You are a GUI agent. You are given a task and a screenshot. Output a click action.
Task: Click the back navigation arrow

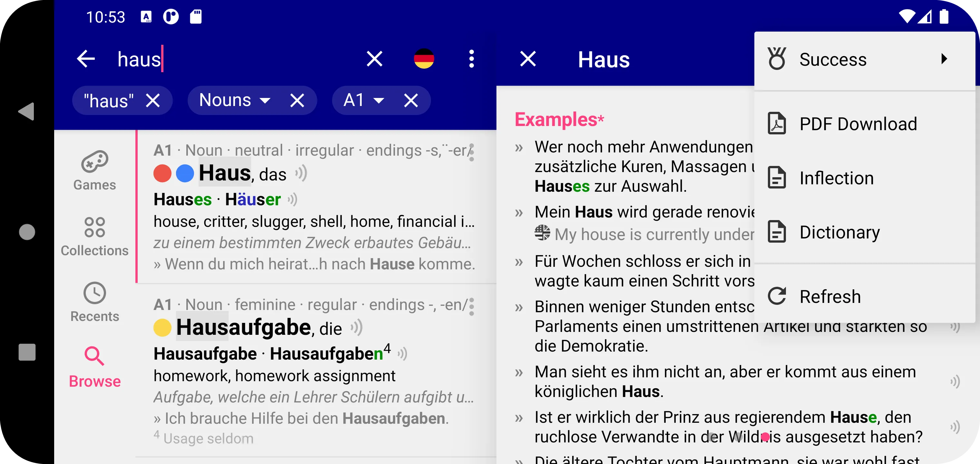(x=84, y=59)
